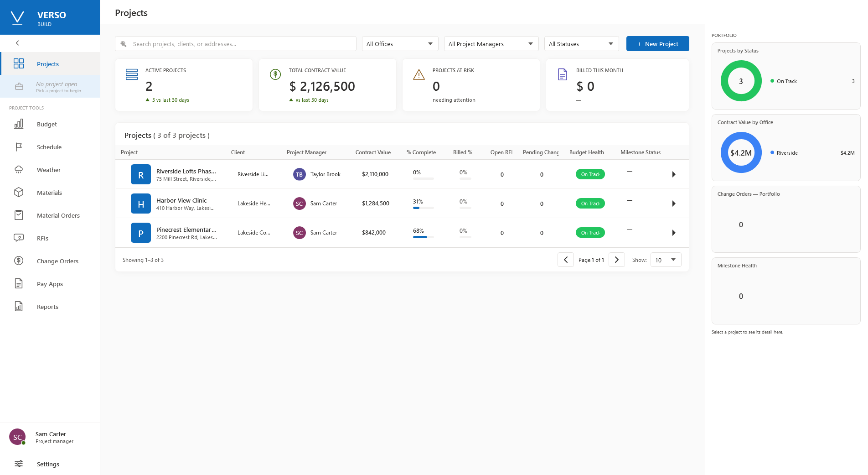868x475 pixels.
Task: Click the Settings sliders icon
Action: 19,464
